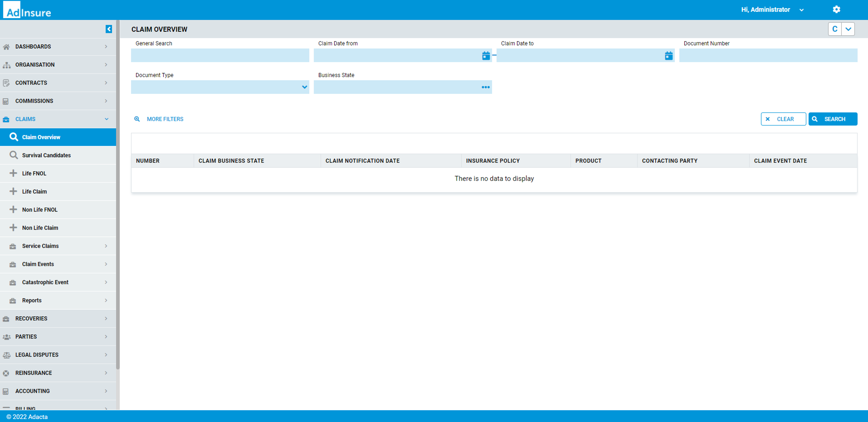
Task: Click the magnifier icon beside Survival Candidates
Action: coord(14,155)
